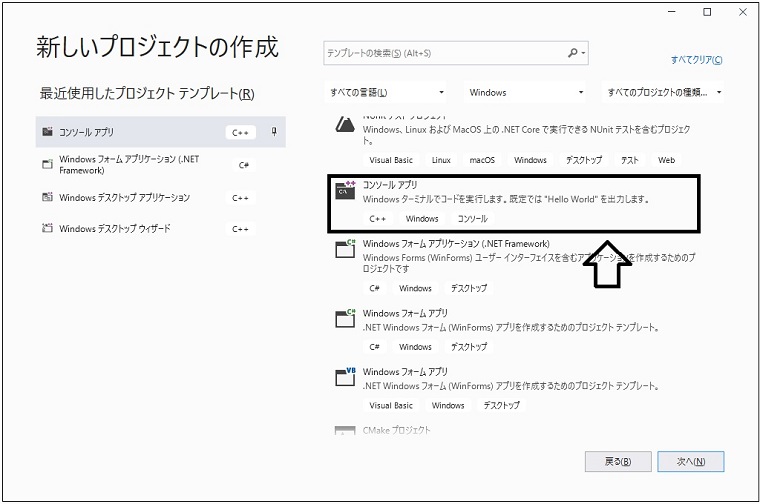The image size is (760, 504).
Task: Expand the すべてのプロジェクトの種類 dropdown
Action: 664,93
